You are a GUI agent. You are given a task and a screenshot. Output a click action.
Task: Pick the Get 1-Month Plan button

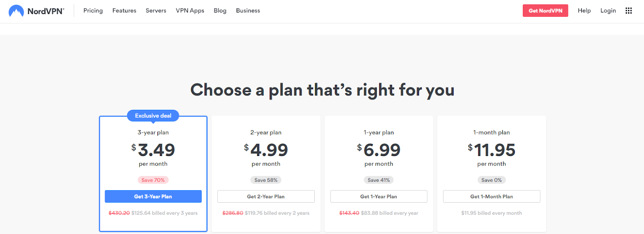tap(491, 196)
